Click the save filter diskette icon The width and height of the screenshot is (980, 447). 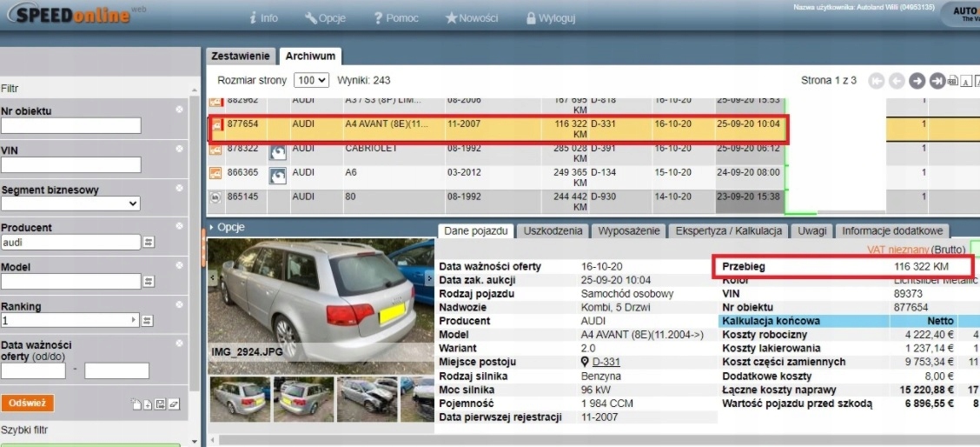(161, 404)
